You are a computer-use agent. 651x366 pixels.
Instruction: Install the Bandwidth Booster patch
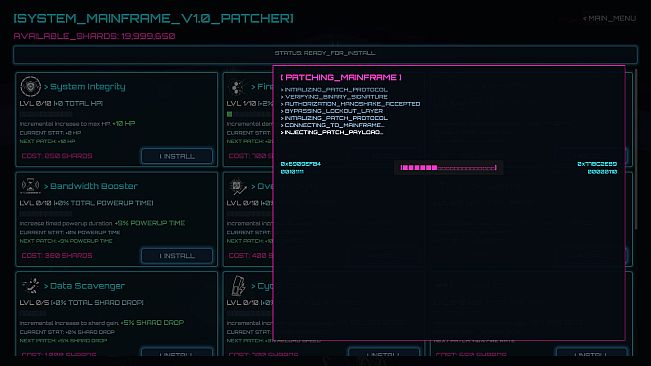click(177, 256)
